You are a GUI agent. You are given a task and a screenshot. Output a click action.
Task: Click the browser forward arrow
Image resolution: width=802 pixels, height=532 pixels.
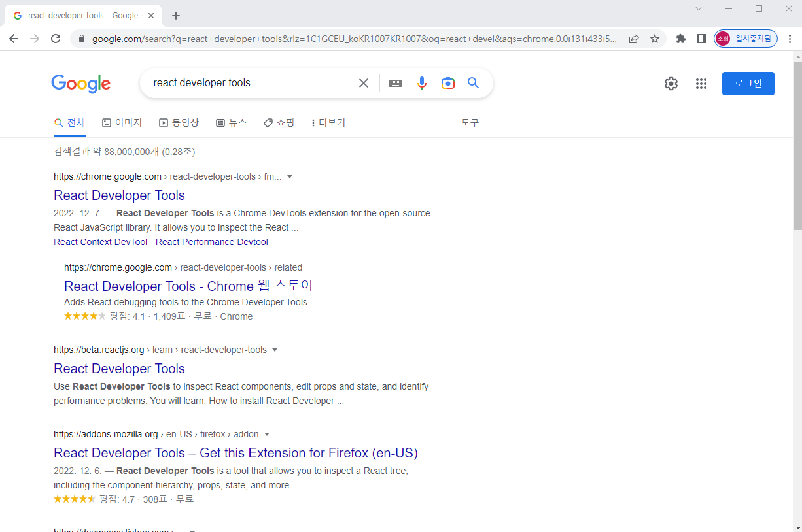click(x=35, y=39)
